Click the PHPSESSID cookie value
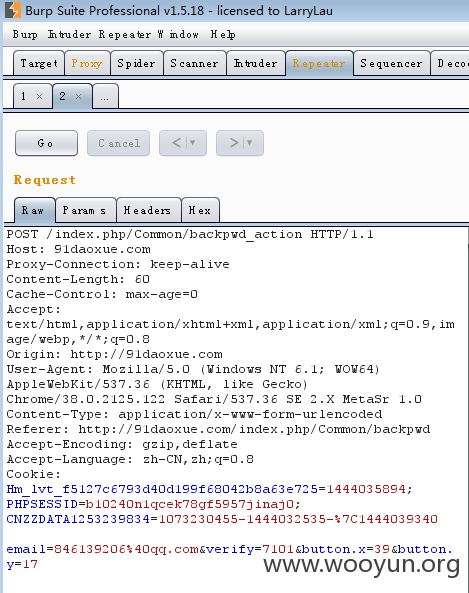Image resolution: width=469 pixels, height=593 pixels. [x=190, y=505]
